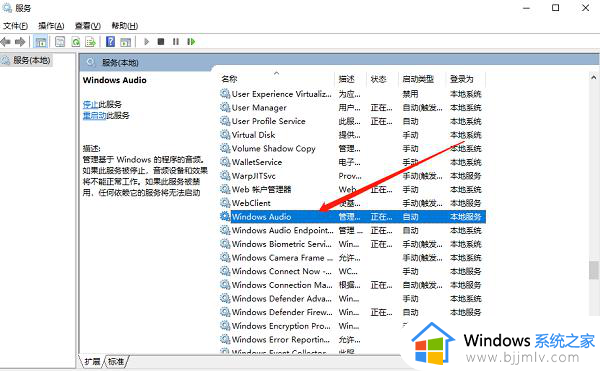Viewport: 600px width, 371px height.
Task: Switch to the 扩展 tab
Action: [92, 361]
